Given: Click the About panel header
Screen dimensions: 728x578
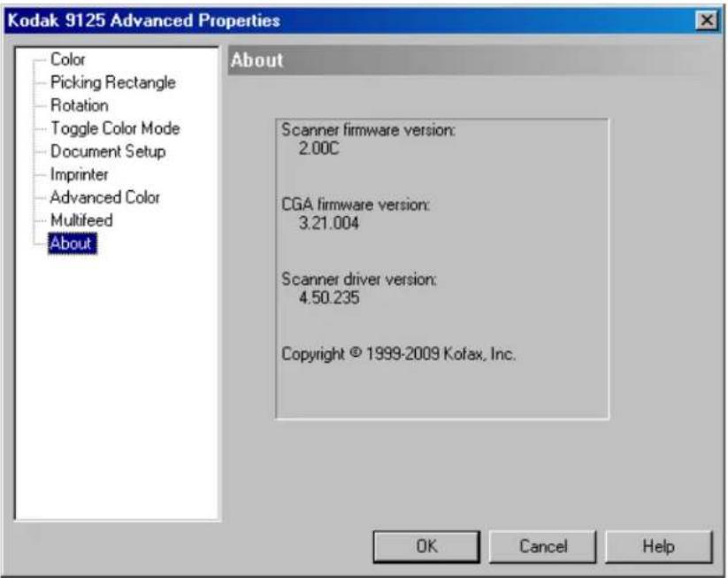Looking at the screenshot, I should [472, 60].
